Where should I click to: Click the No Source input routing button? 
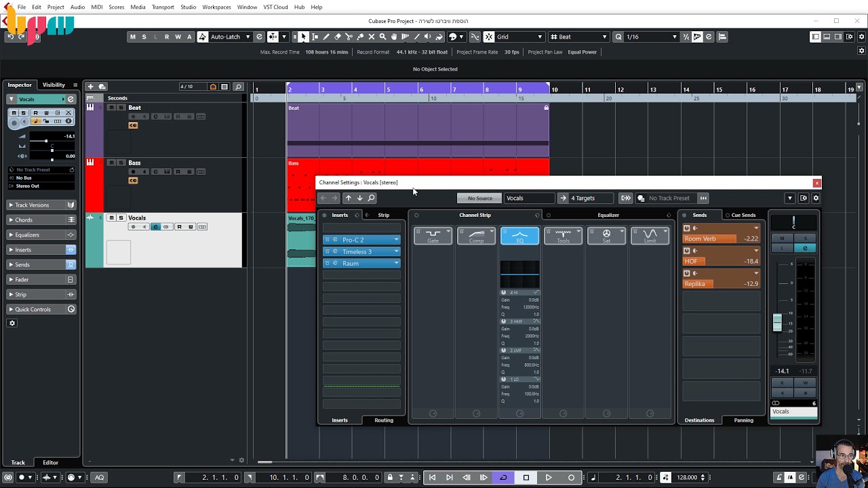pyautogui.click(x=479, y=198)
